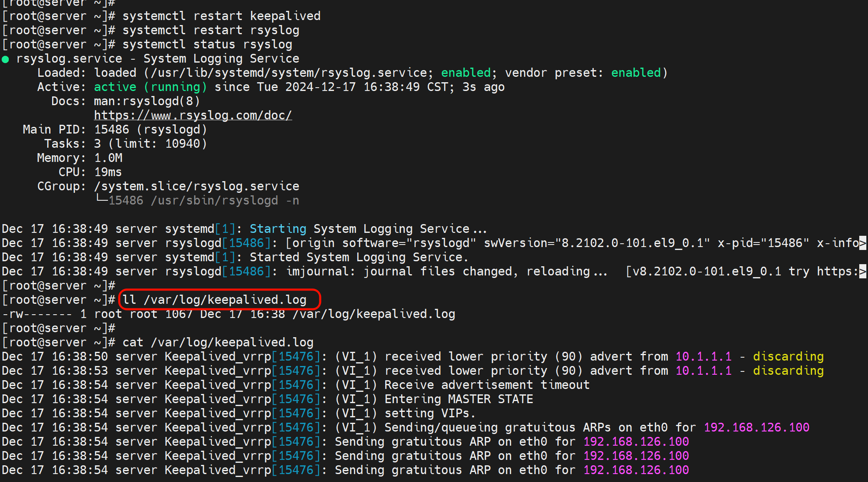Click the Memory value '1.0M'
868x482 pixels.
click(x=108, y=158)
